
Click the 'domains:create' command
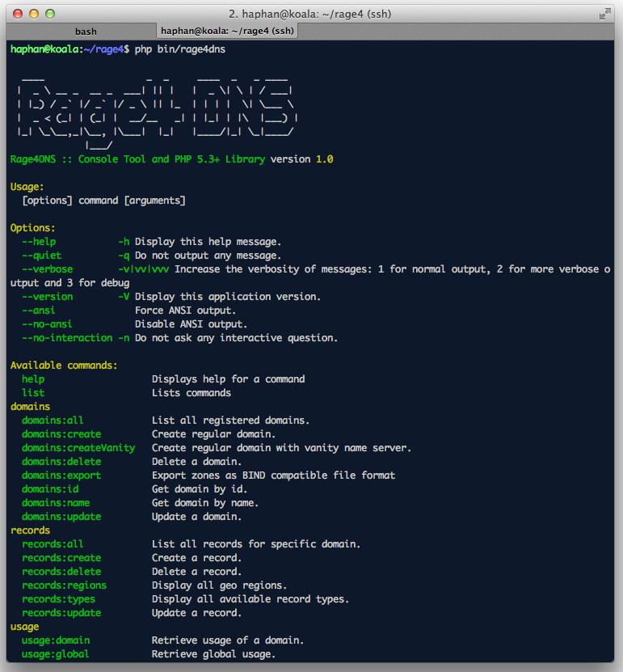coord(61,433)
